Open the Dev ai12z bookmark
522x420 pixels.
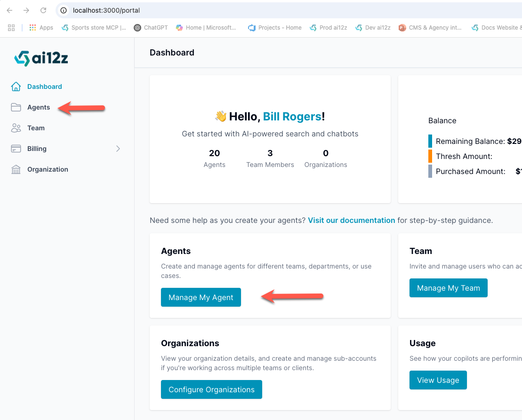[373, 28]
